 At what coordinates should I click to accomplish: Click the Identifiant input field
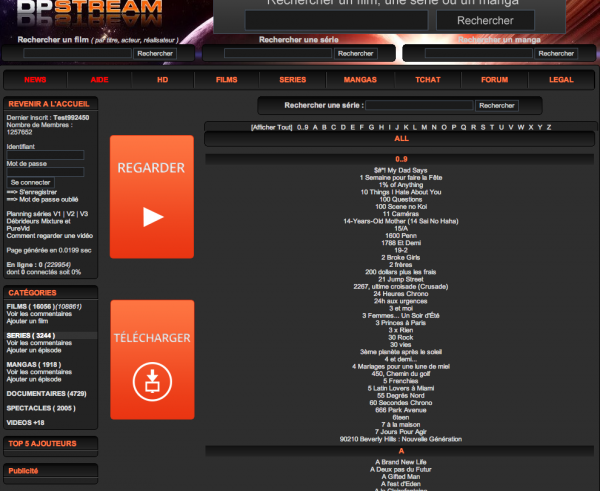tap(45, 155)
